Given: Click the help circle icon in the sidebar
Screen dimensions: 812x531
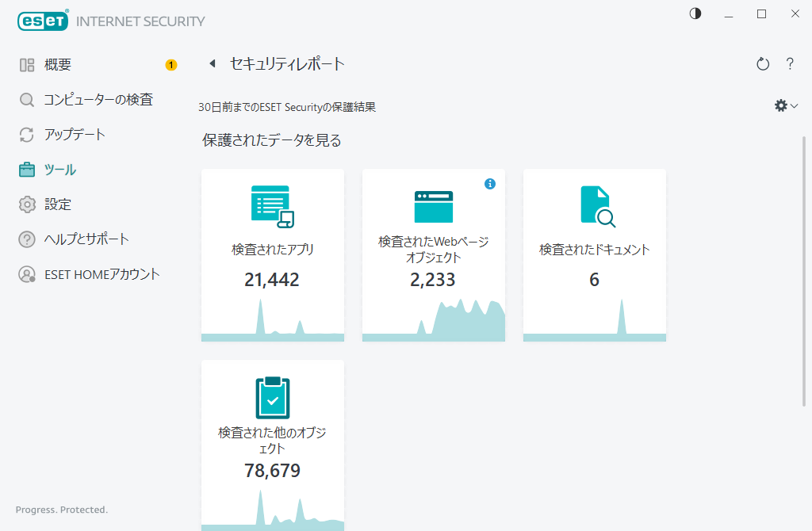Looking at the screenshot, I should click(x=27, y=239).
